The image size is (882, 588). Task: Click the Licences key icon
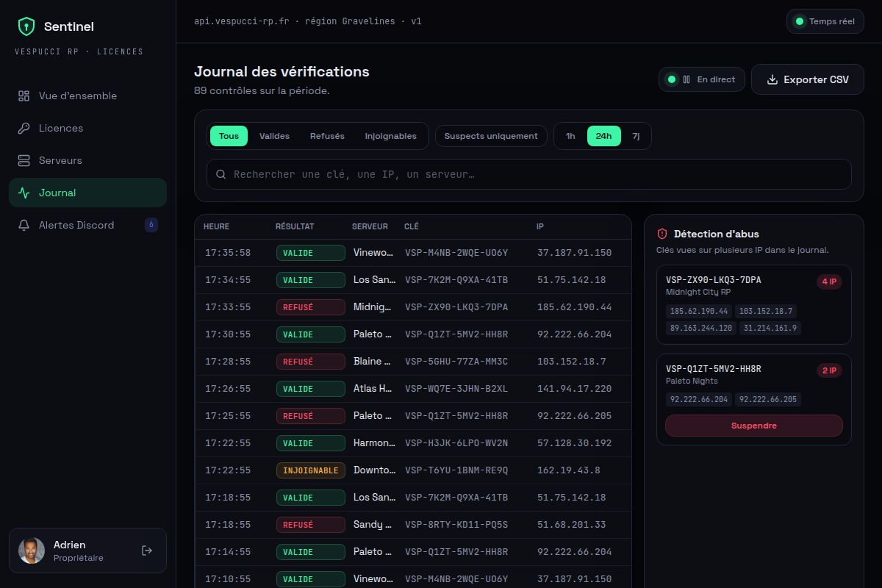coord(24,128)
